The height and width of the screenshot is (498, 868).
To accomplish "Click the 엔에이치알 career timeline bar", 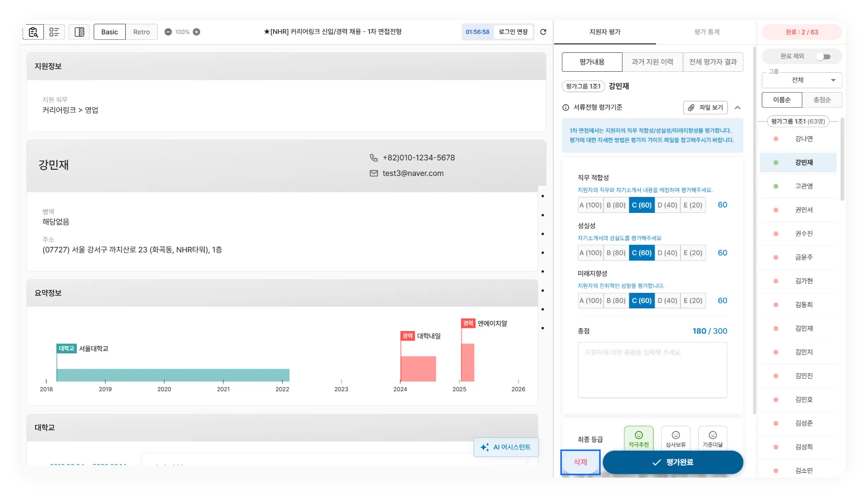I will pos(468,363).
